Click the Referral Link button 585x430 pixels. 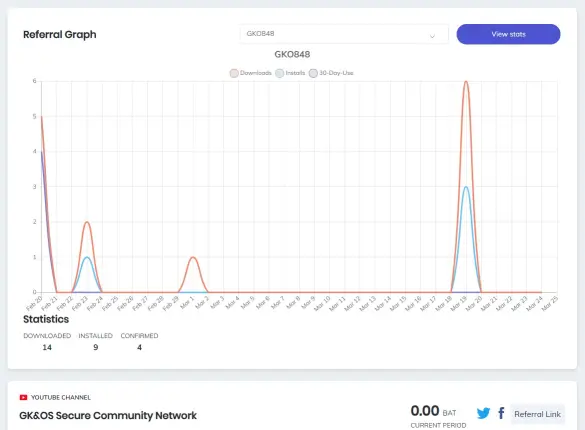click(537, 414)
